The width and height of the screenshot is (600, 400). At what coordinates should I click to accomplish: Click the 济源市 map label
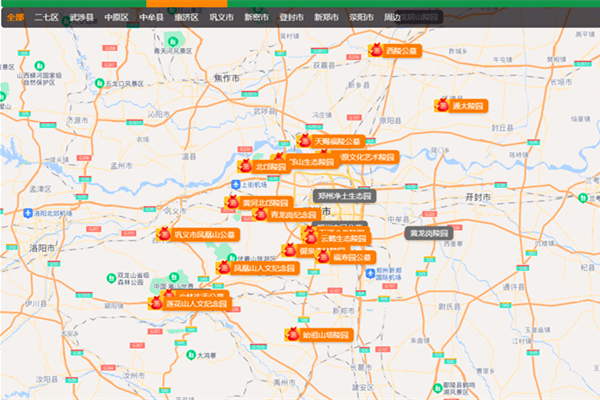coord(77,120)
